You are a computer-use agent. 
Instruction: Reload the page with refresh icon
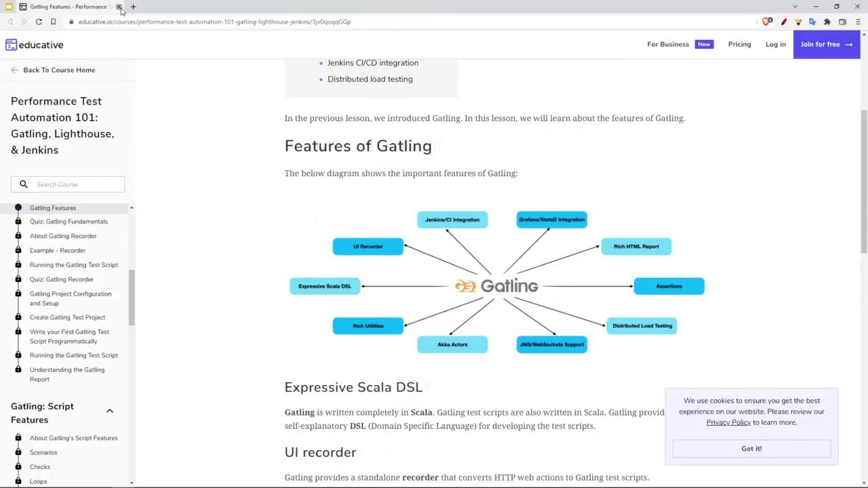[39, 22]
